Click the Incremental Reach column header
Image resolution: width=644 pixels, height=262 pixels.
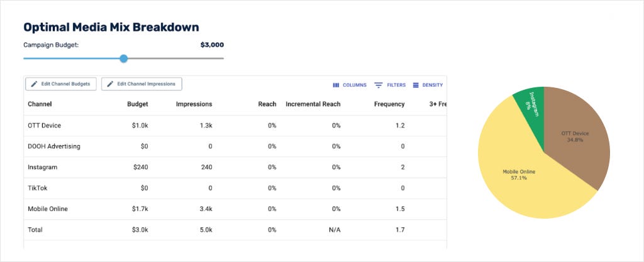(313, 104)
